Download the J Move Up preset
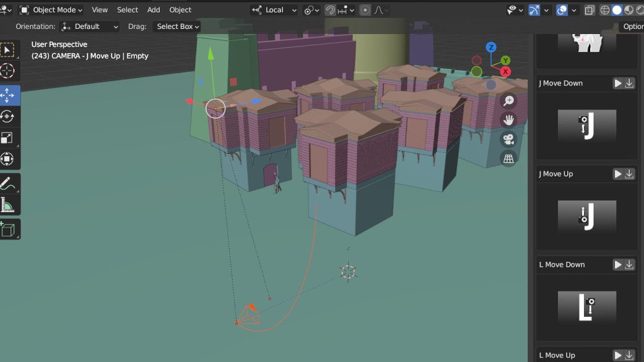Viewport: 644px width, 362px height. pyautogui.click(x=629, y=174)
